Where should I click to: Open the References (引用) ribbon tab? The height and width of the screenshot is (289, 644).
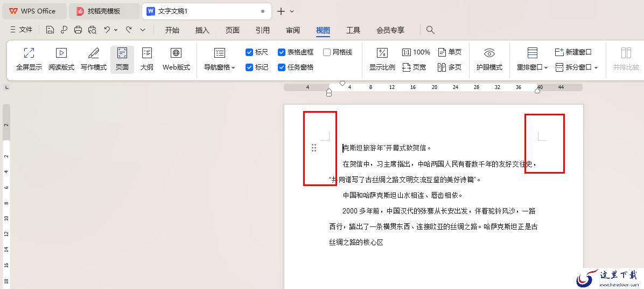coord(262,30)
